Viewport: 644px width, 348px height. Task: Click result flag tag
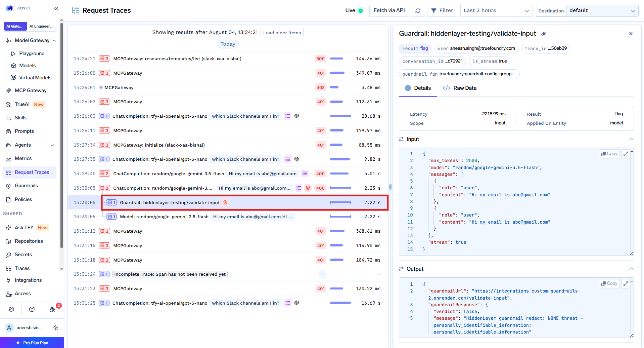(x=415, y=48)
